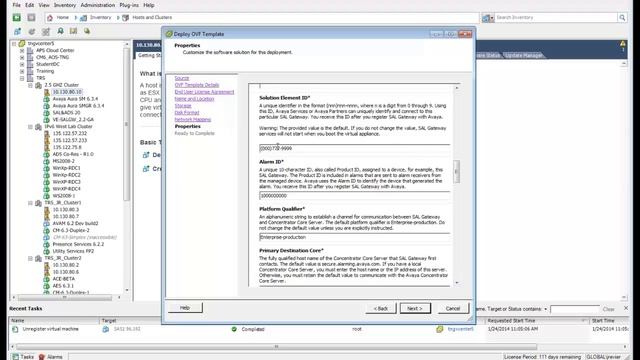Click the task icon beside Unregister virtual machine

click(15, 329)
